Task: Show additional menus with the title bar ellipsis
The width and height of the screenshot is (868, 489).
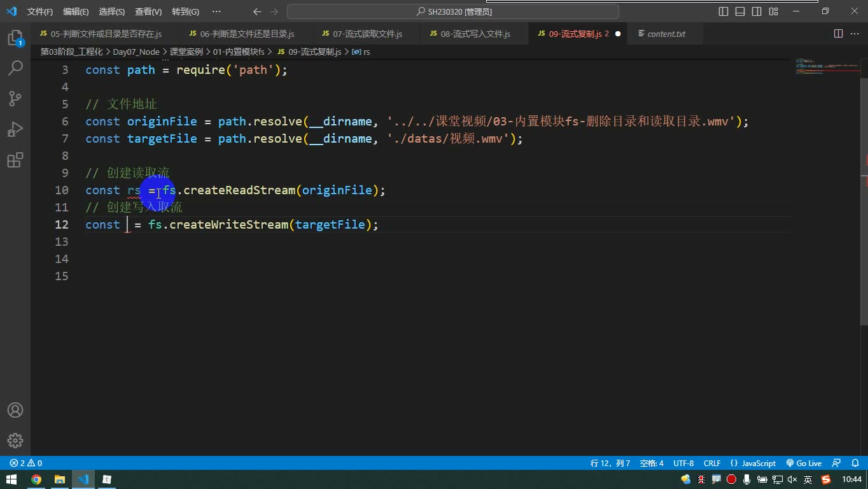Action: coord(216,11)
